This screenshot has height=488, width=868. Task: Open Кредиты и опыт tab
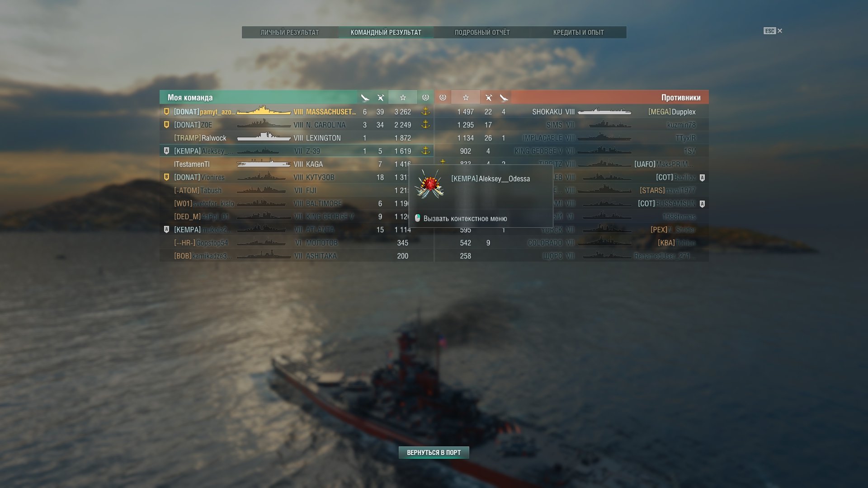tap(579, 33)
